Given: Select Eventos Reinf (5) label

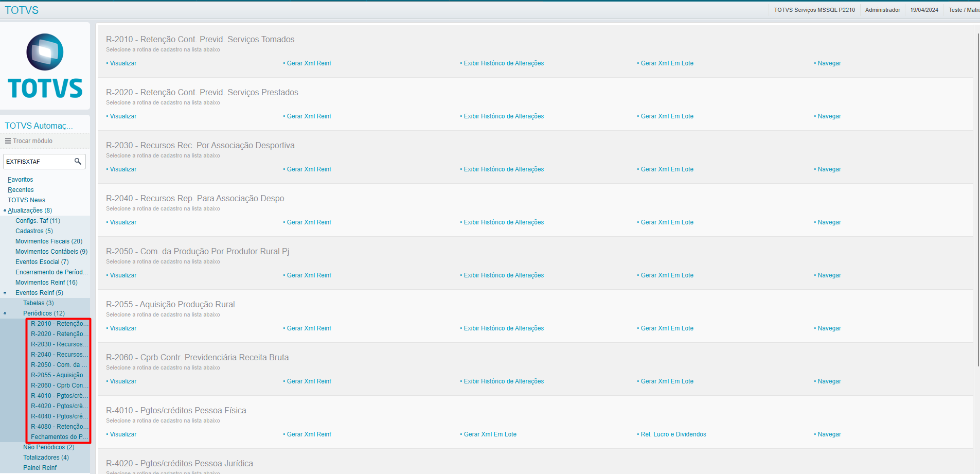Looking at the screenshot, I should pyautogui.click(x=39, y=293).
